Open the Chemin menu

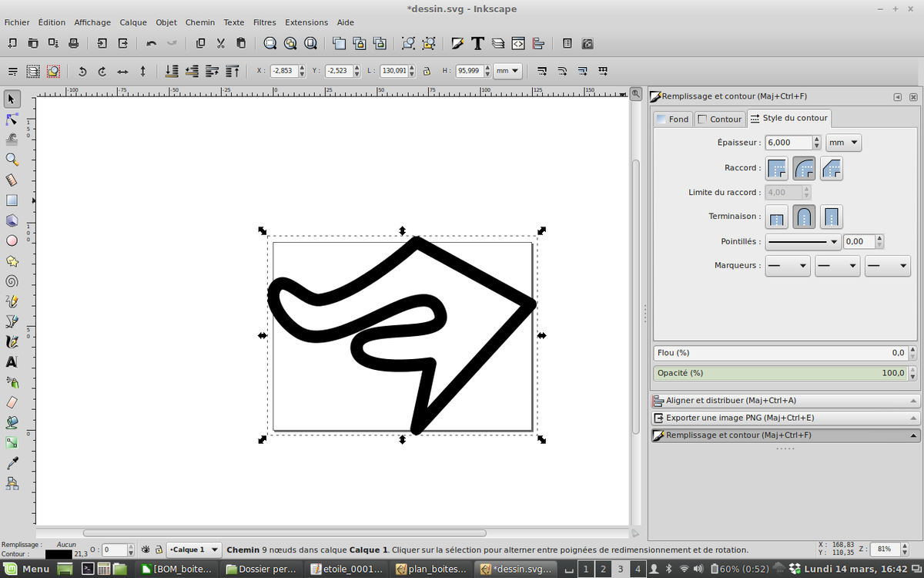(199, 22)
